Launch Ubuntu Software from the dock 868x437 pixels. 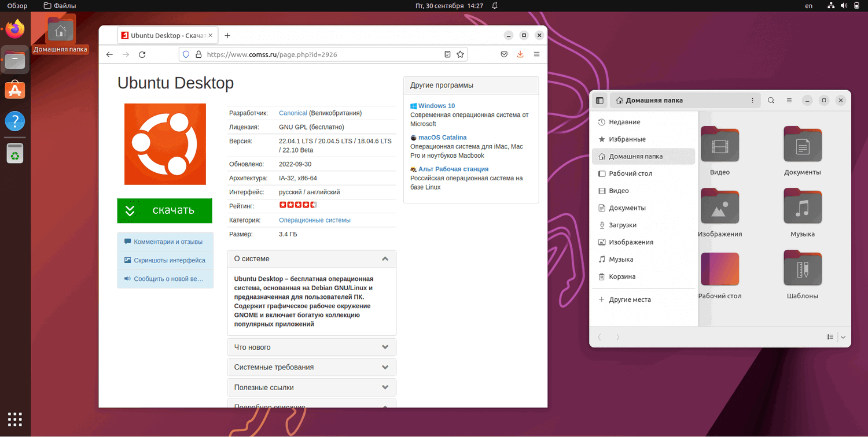pyautogui.click(x=15, y=90)
